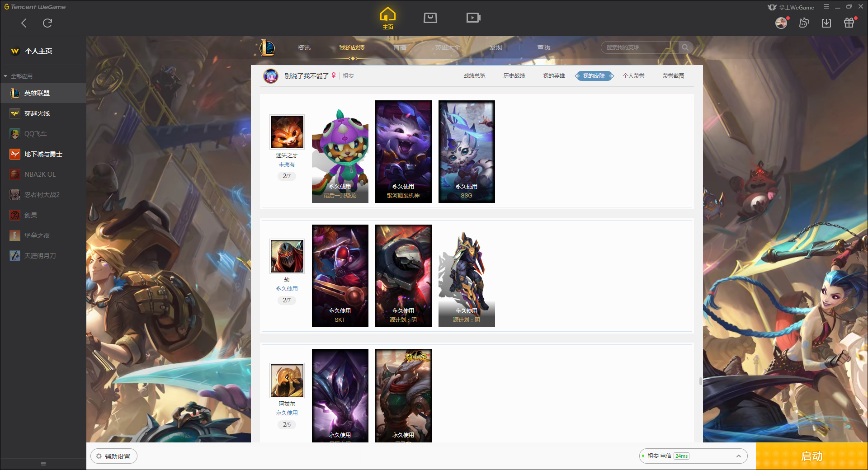Open the store bag icon in top bar
Screen dimensions: 868x470
point(430,18)
